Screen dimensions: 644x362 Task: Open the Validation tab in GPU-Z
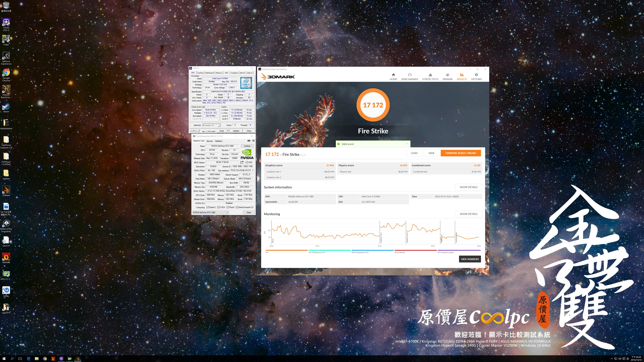[219, 141]
